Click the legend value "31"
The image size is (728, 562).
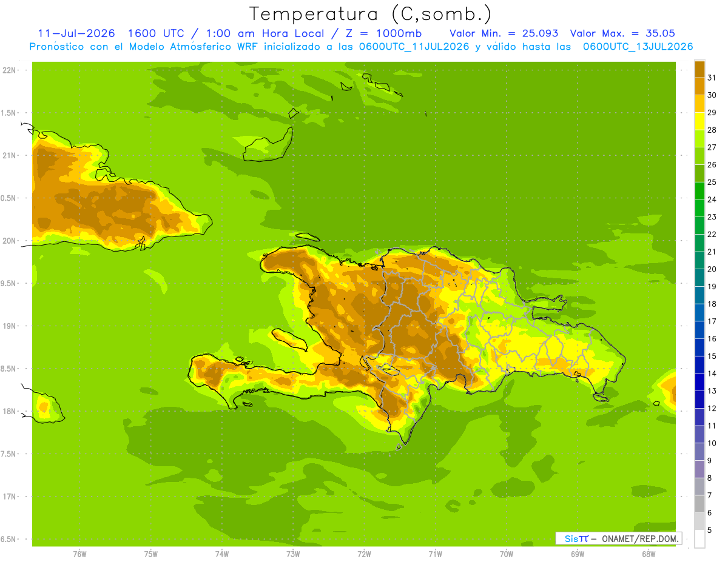point(712,78)
